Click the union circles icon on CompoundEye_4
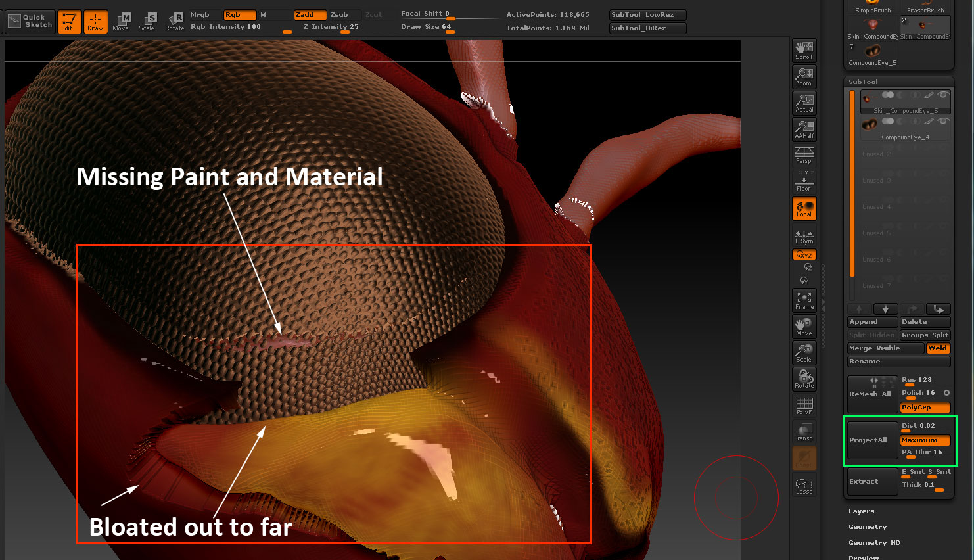This screenshot has height=560, width=974. [888, 122]
